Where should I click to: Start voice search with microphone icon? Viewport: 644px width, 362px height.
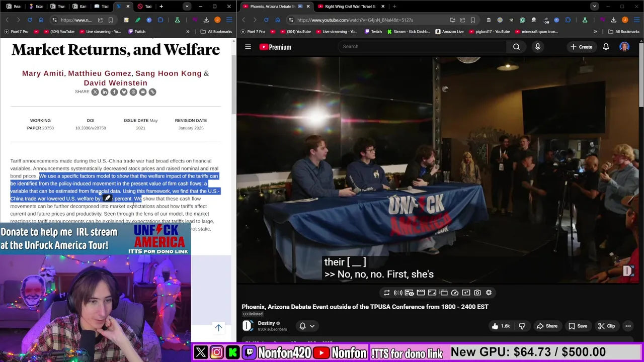pos(537,47)
